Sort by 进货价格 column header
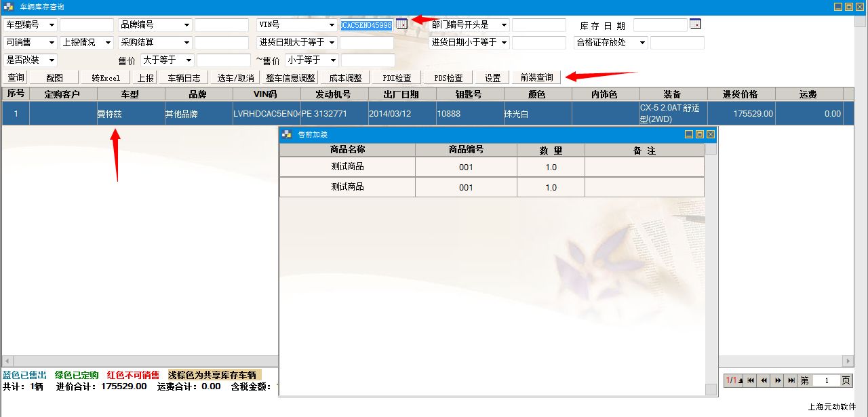Viewport: 868px width, 417px height. [x=740, y=94]
